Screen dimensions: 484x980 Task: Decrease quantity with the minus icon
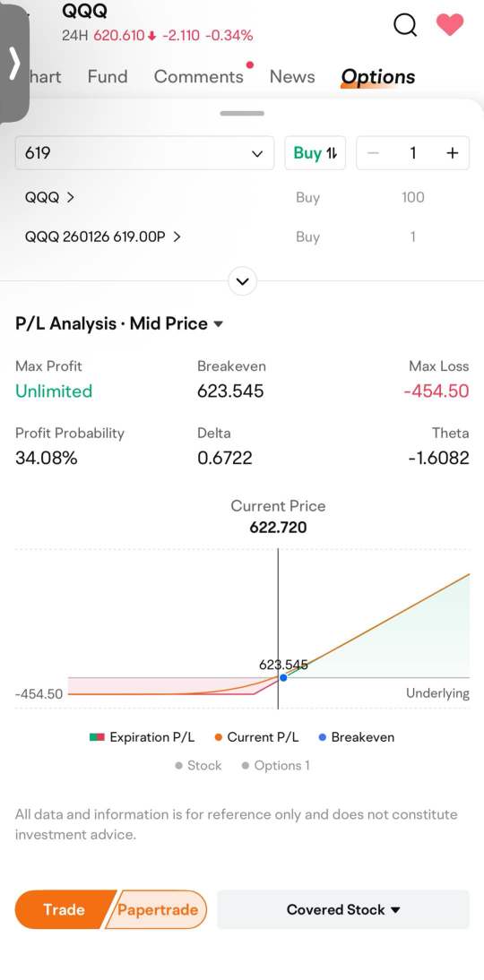[x=374, y=153]
